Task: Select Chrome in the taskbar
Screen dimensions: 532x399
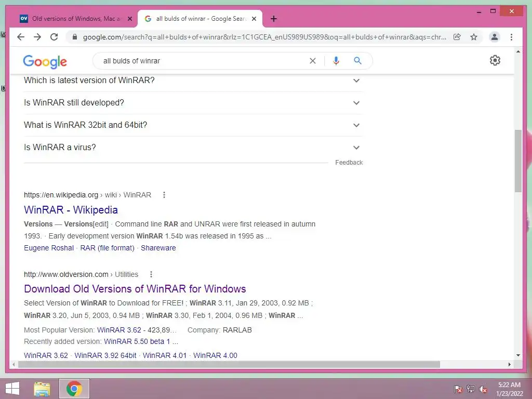Action: click(x=74, y=389)
